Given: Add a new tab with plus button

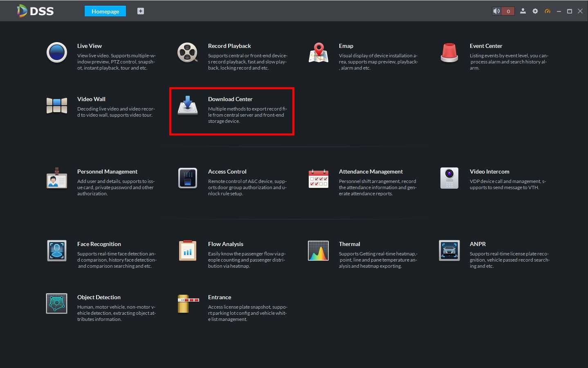Looking at the screenshot, I should [140, 11].
